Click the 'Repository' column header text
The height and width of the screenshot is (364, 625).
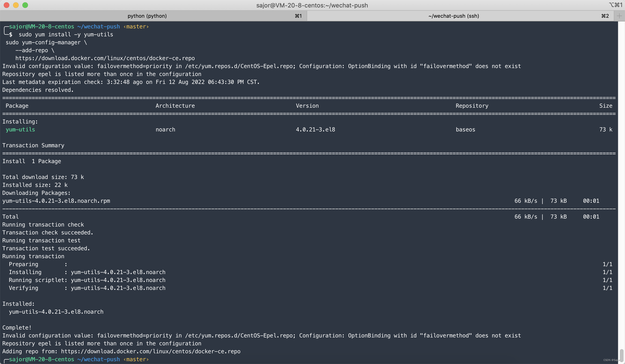[x=472, y=106]
